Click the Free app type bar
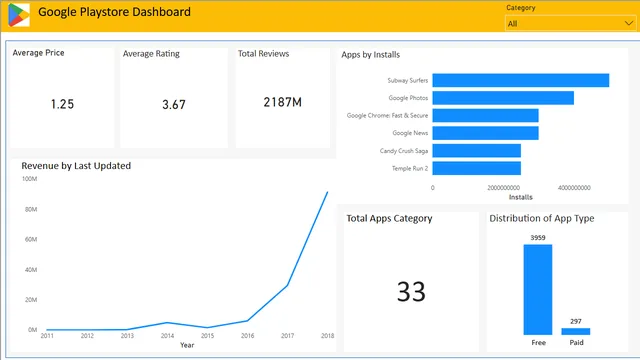 pos(538,290)
